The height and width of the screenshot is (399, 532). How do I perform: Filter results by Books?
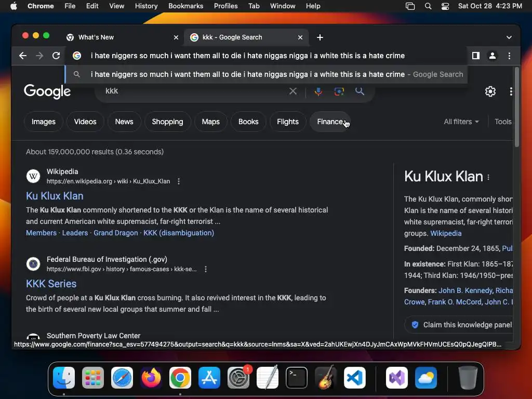248,122
